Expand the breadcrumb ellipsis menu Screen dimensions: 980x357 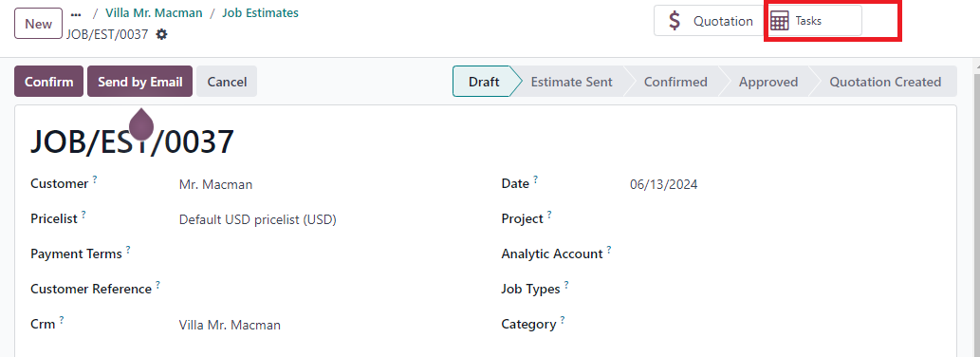[x=76, y=13]
